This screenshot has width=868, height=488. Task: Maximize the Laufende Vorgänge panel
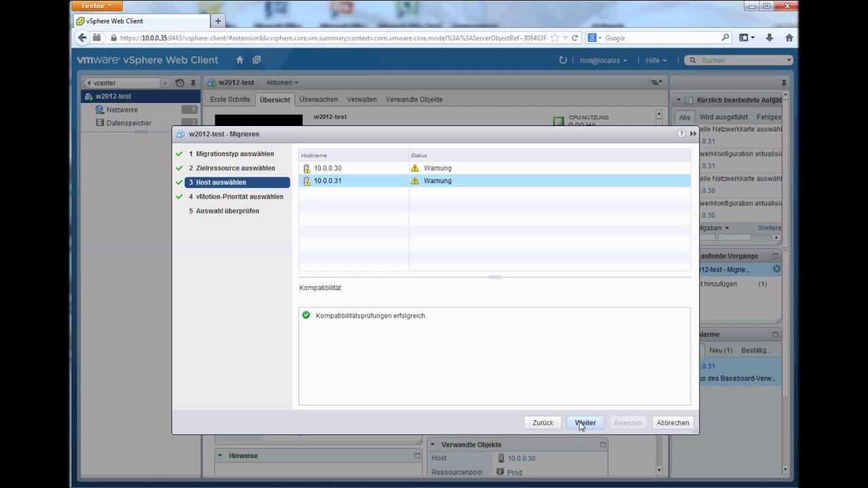tap(775, 256)
